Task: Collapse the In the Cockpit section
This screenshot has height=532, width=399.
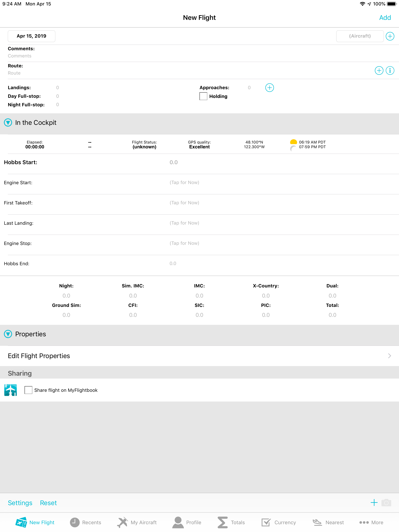Action: point(8,123)
